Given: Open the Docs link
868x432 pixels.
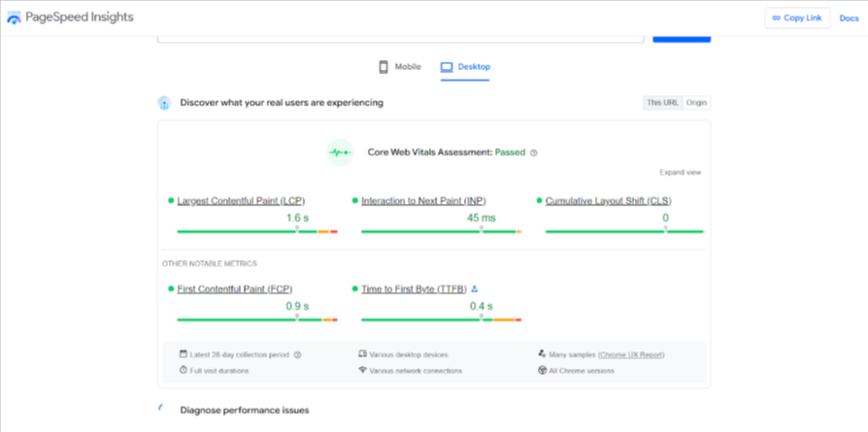Looking at the screenshot, I should tap(849, 18).
